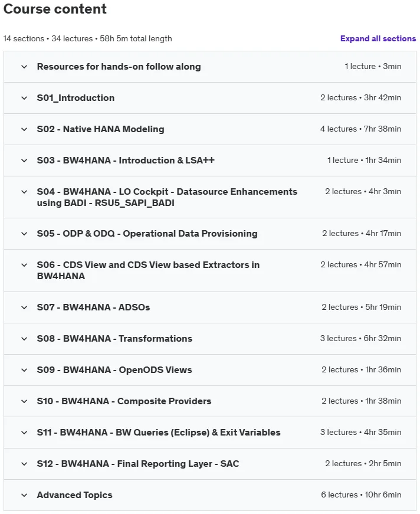Select S05 Operational Data Provisioning title
The height and width of the screenshot is (514, 420).
click(x=147, y=234)
